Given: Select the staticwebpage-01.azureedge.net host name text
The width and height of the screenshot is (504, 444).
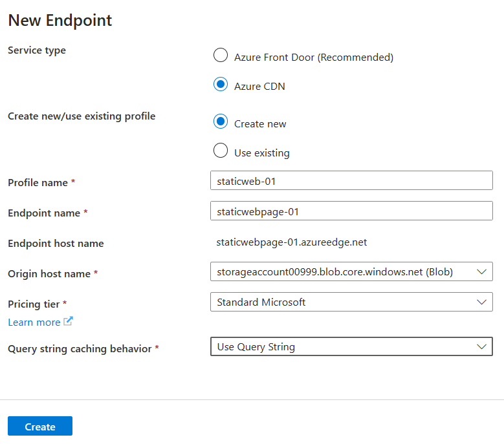Looking at the screenshot, I should coord(292,242).
